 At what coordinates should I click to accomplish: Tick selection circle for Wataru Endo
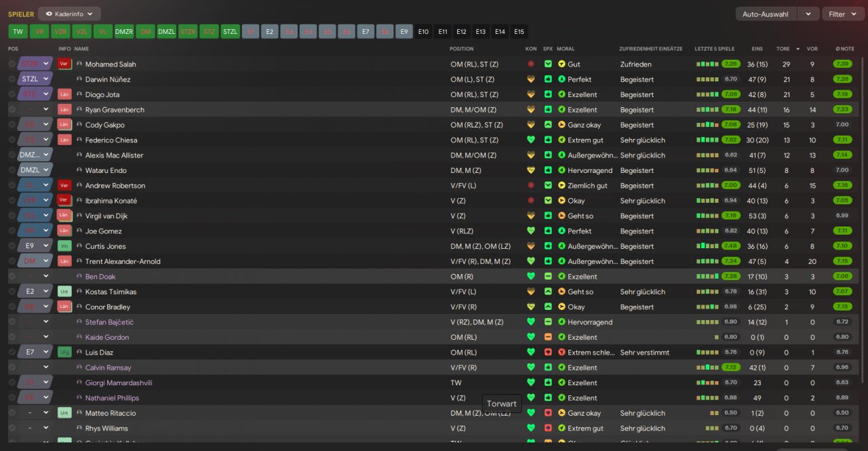coord(12,170)
